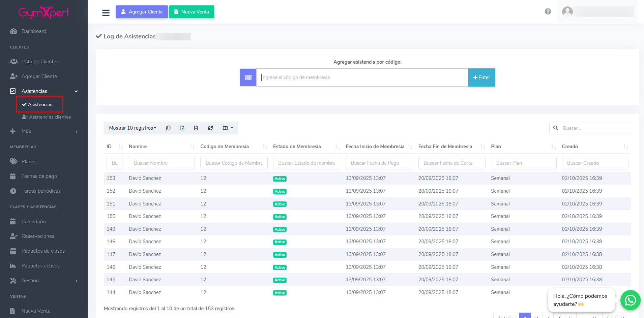Open Lista de Clientes in sidebar

pyautogui.click(x=40, y=62)
